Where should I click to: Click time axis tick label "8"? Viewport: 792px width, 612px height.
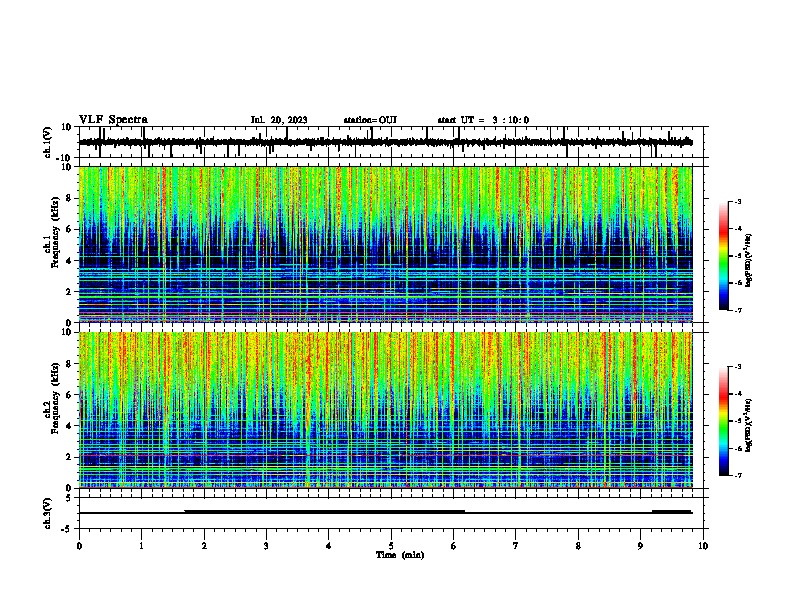point(578,546)
